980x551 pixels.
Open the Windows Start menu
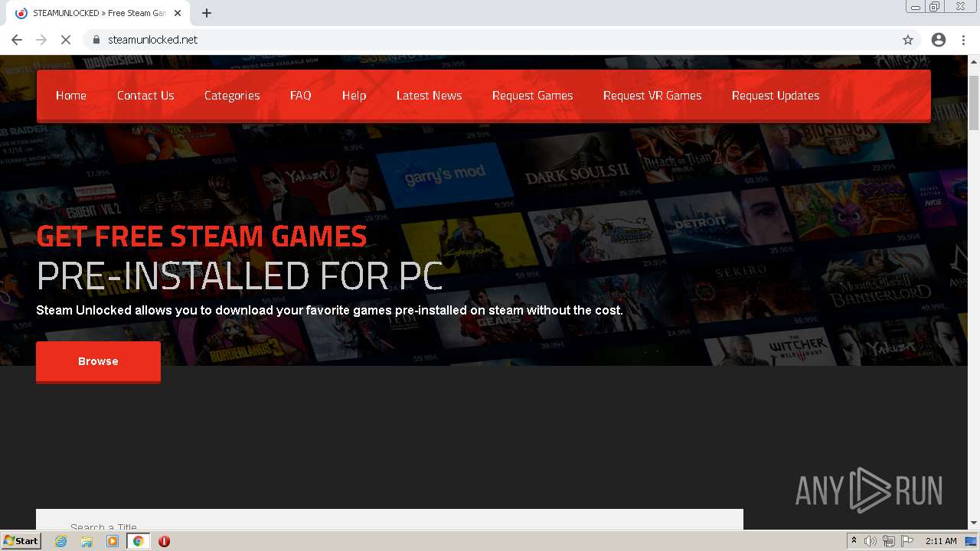[21, 541]
